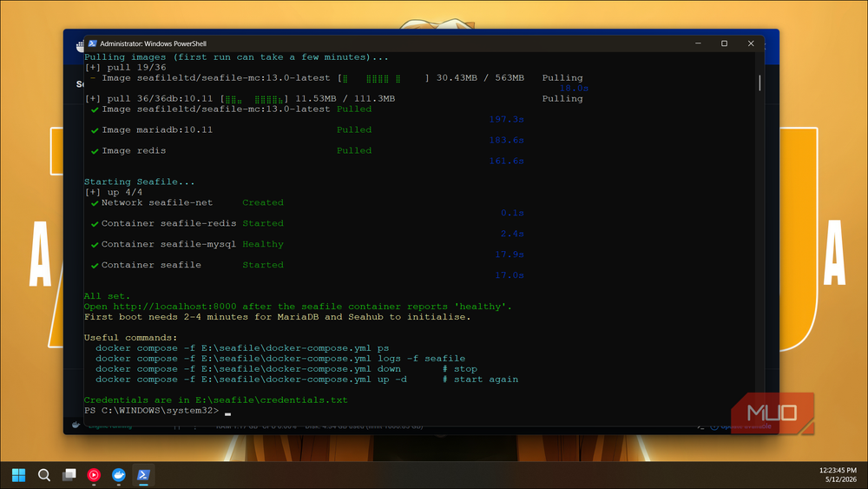Click 'Image mariadb:10.11 Pulled' line
The image size is (868, 489).
(x=231, y=130)
